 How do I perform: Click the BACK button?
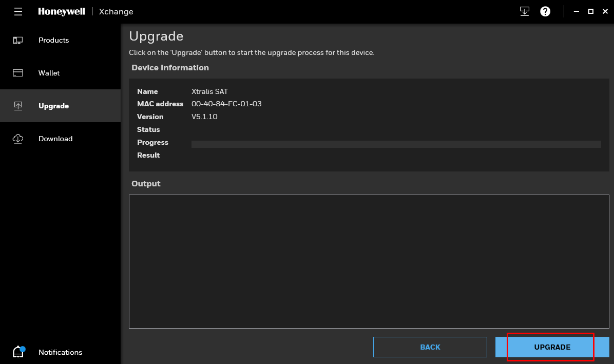pos(430,347)
